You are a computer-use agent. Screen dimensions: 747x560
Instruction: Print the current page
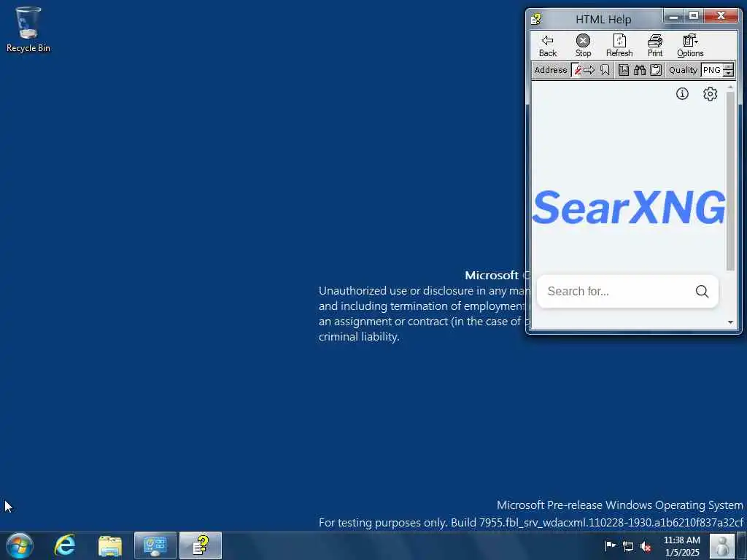pos(654,46)
